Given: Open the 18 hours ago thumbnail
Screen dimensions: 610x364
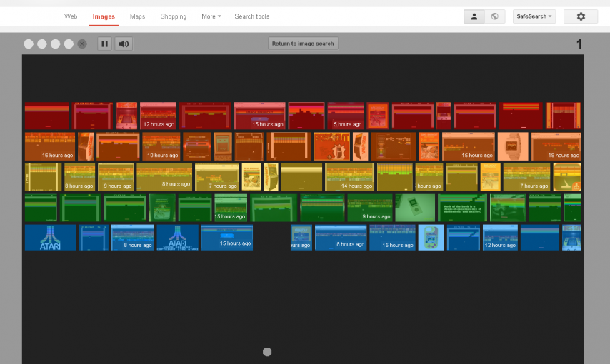Looking at the screenshot, I should click(x=556, y=146).
